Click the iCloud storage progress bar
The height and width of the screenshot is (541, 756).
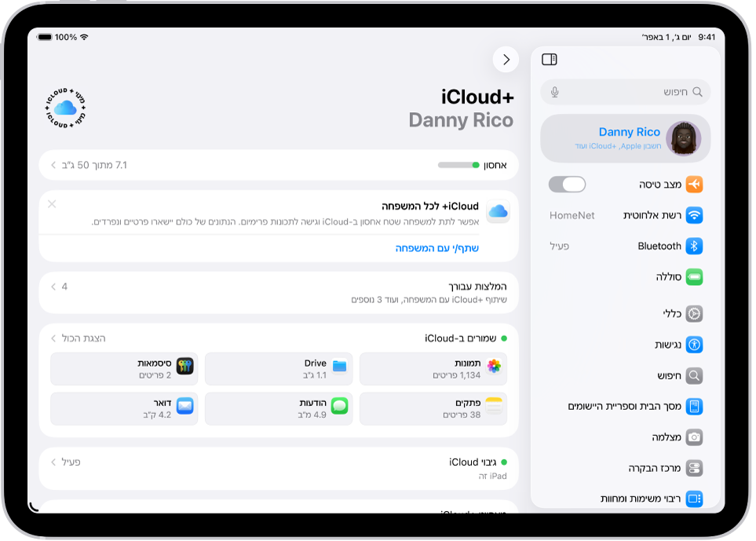click(x=459, y=165)
